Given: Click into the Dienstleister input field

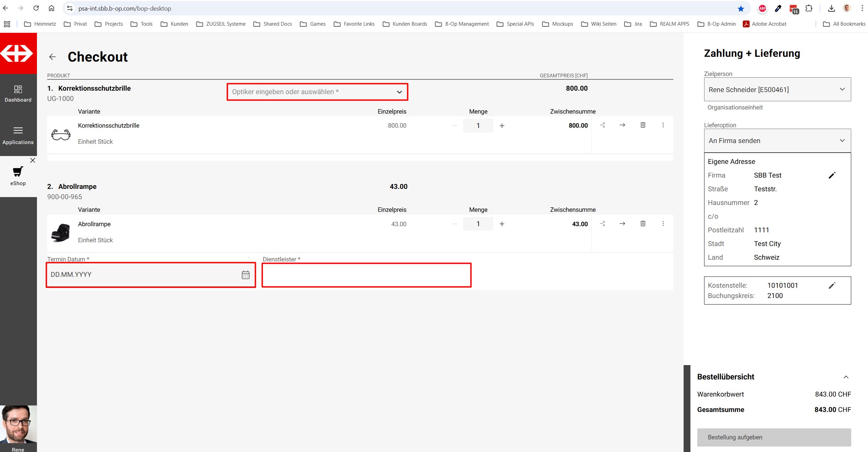Looking at the screenshot, I should pyautogui.click(x=366, y=275).
